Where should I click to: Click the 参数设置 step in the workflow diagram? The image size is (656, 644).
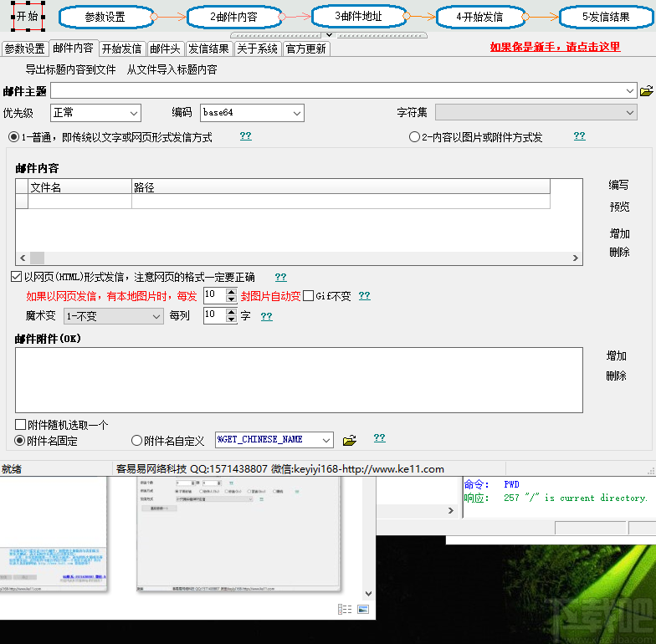pos(105,17)
